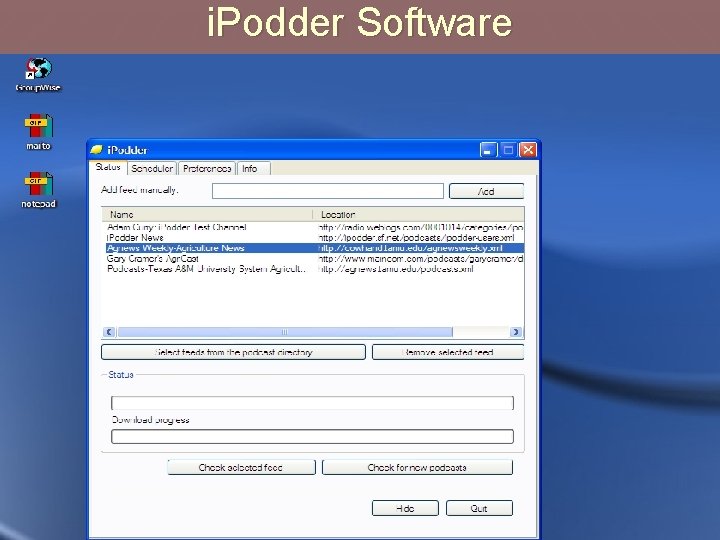Select the notepad desktop shortcut icon

pyautogui.click(x=39, y=190)
